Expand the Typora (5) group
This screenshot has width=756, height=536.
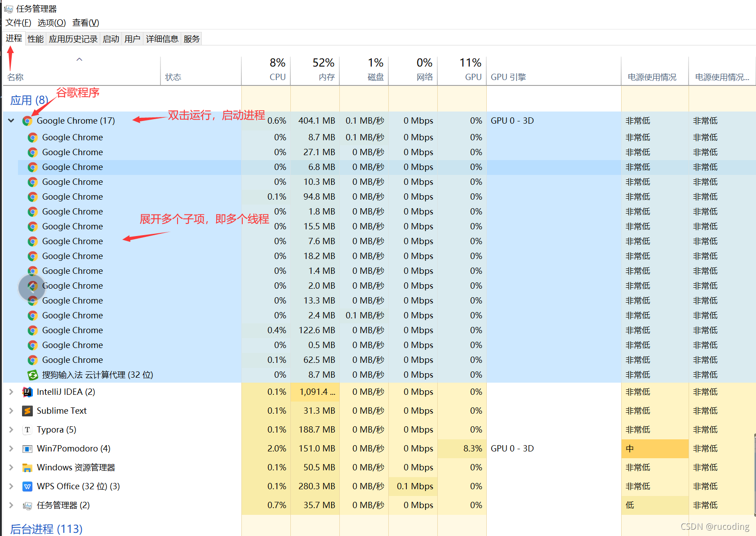point(11,430)
